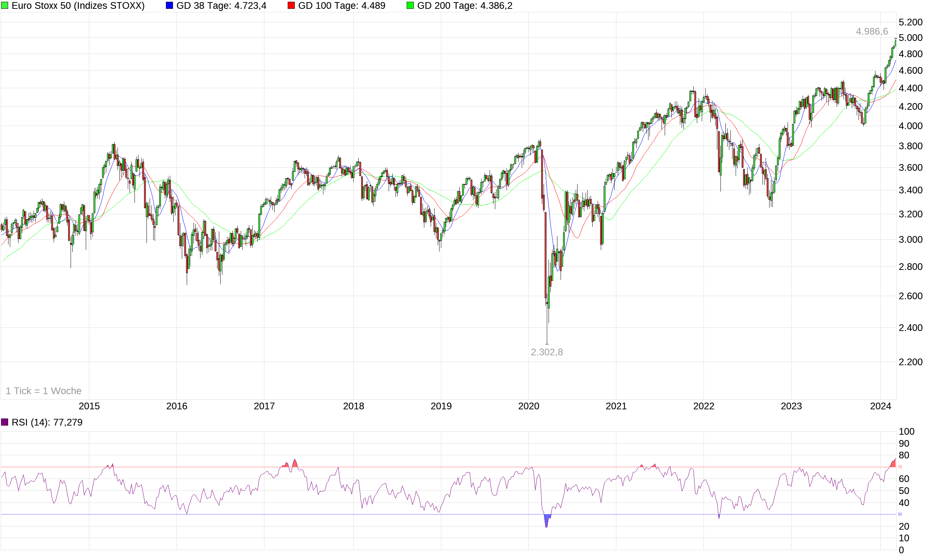The height and width of the screenshot is (560, 933).
Task: Click the 3.000 price axis label
Action: click(x=910, y=240)
